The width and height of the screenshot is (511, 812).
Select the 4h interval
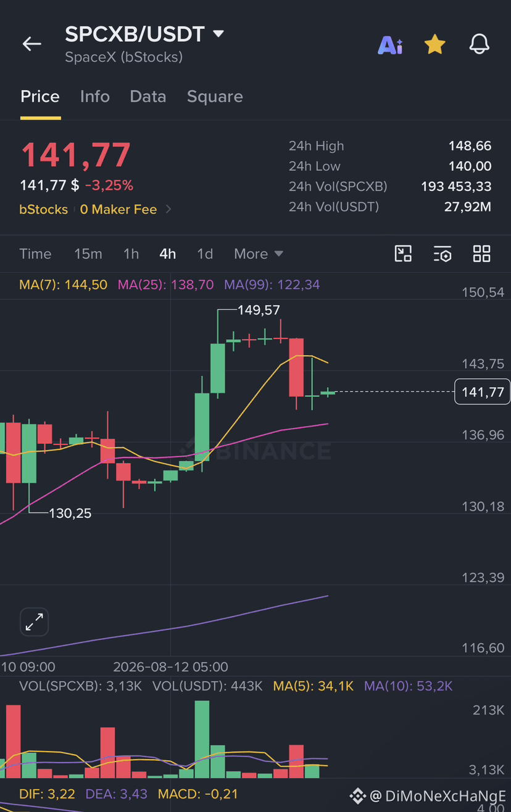click(x=167, y=254)
